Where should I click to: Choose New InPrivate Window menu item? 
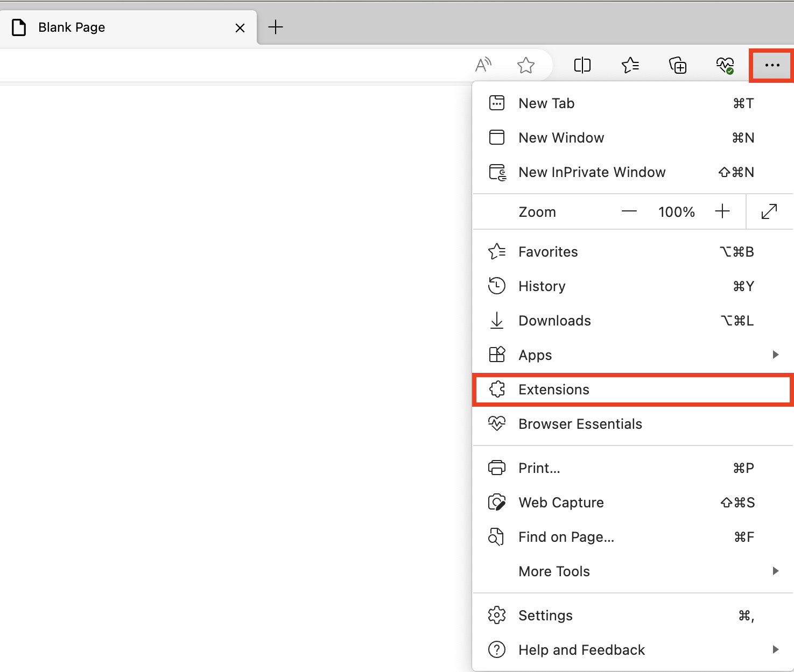[592, 172]
